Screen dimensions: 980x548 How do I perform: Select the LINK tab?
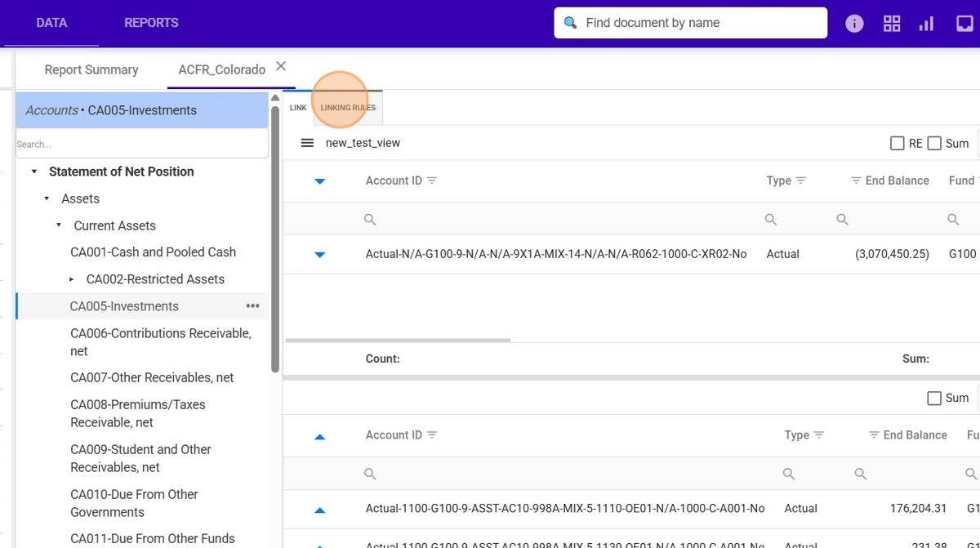(x=298, y=108)
